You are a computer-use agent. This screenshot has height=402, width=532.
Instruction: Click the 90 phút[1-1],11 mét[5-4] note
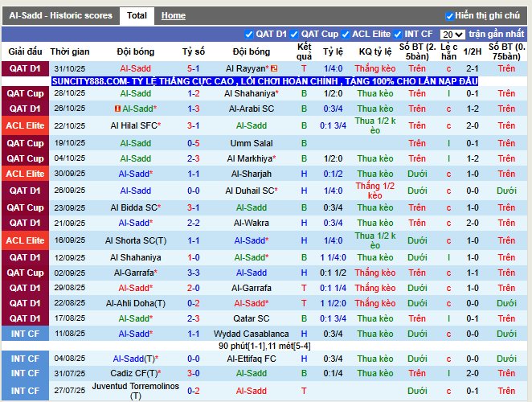[264, 346]
